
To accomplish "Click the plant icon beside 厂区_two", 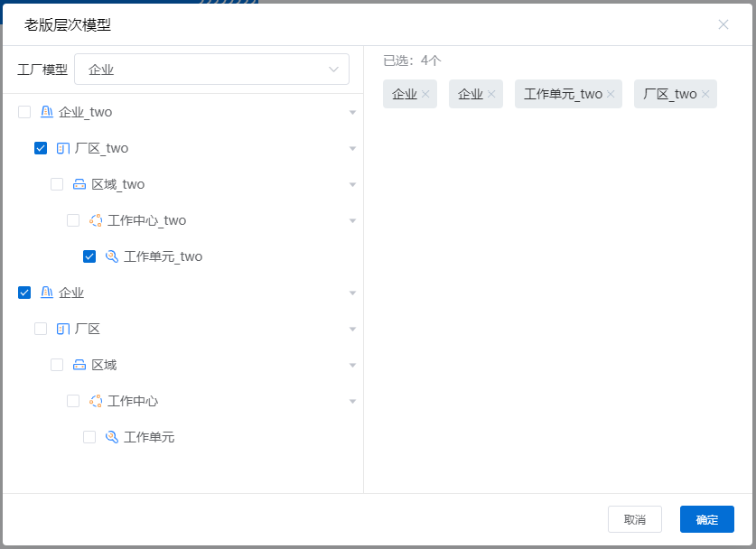I will click(x=63, y=148).
